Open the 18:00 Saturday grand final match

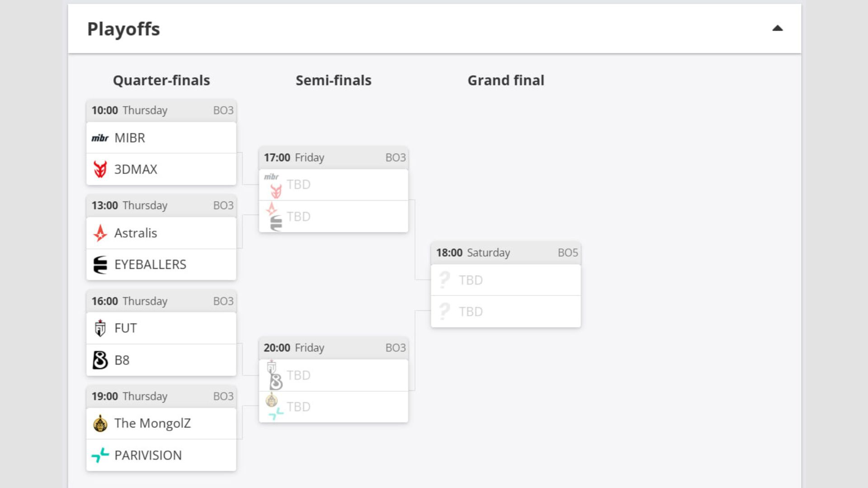(506, 253)
